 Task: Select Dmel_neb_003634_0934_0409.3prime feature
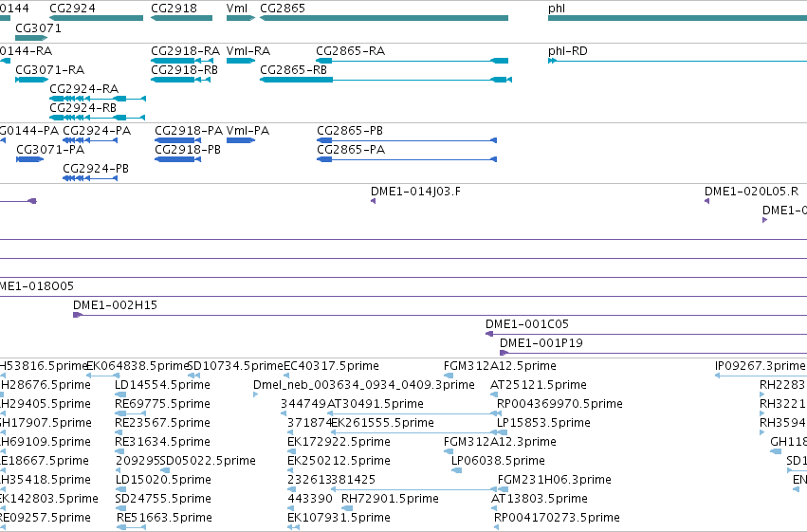tap(256, 395)
